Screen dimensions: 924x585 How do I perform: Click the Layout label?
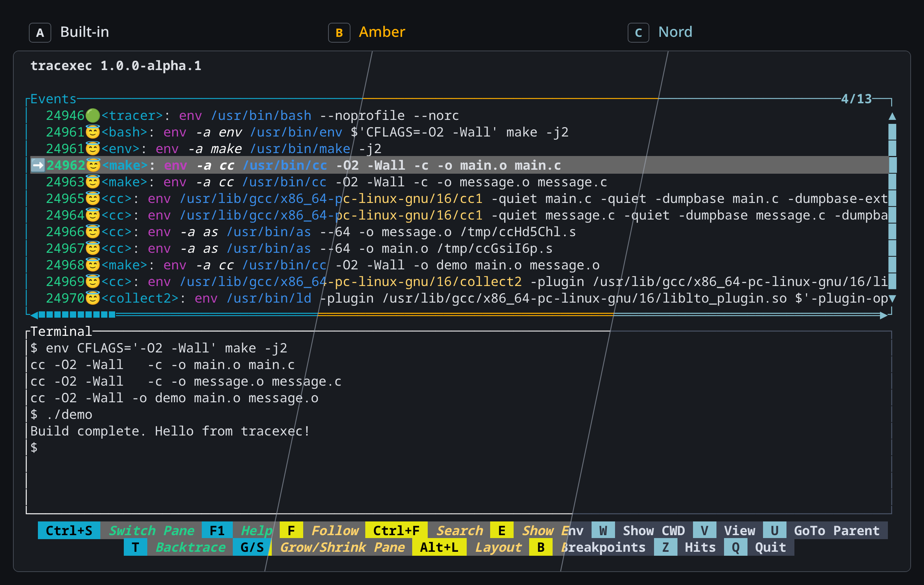click(x=498, y=547)
